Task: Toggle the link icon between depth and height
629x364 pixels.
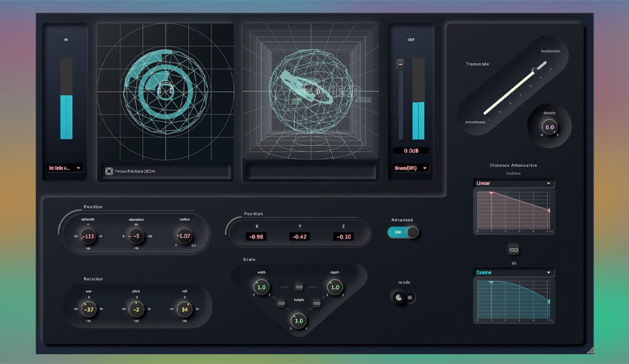Action: [317, 304]
